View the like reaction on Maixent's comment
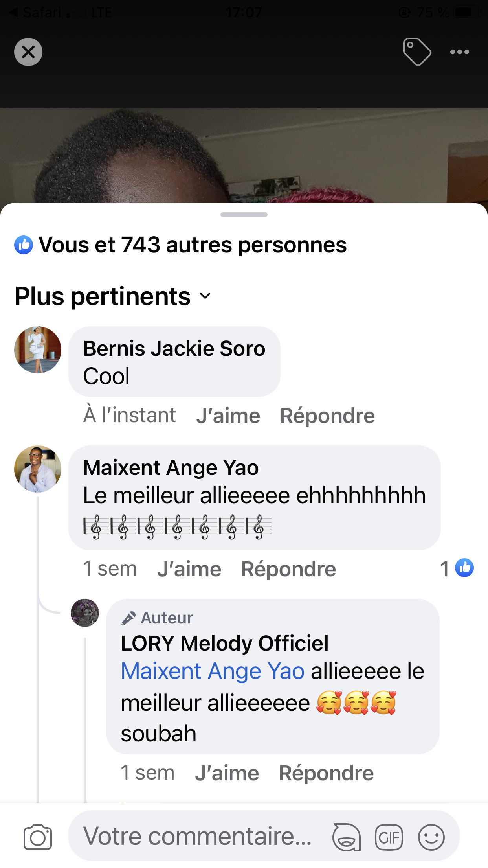 pyautogui.click(x=464, y=568)
